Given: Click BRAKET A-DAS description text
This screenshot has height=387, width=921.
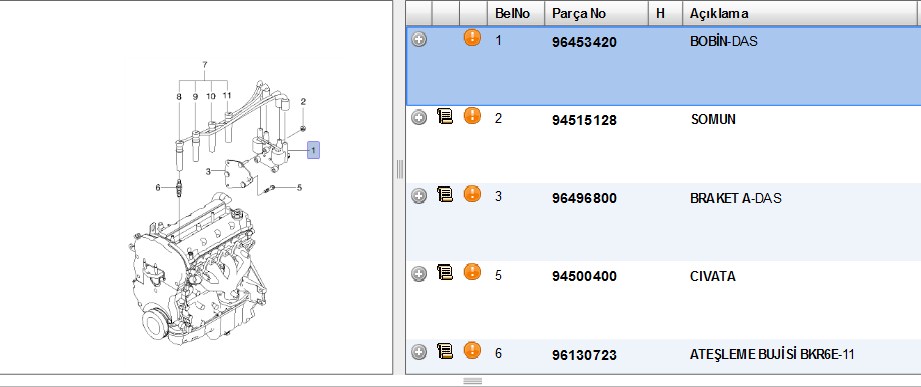Looking at the screenshot, I should pos(736,198).
